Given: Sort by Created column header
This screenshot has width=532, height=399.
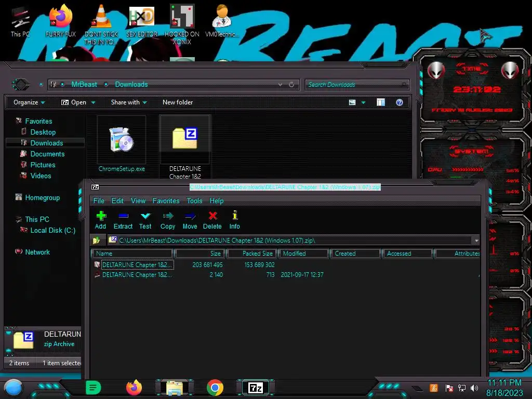Looking at the screenshot, I should click(x=355, y=254).
